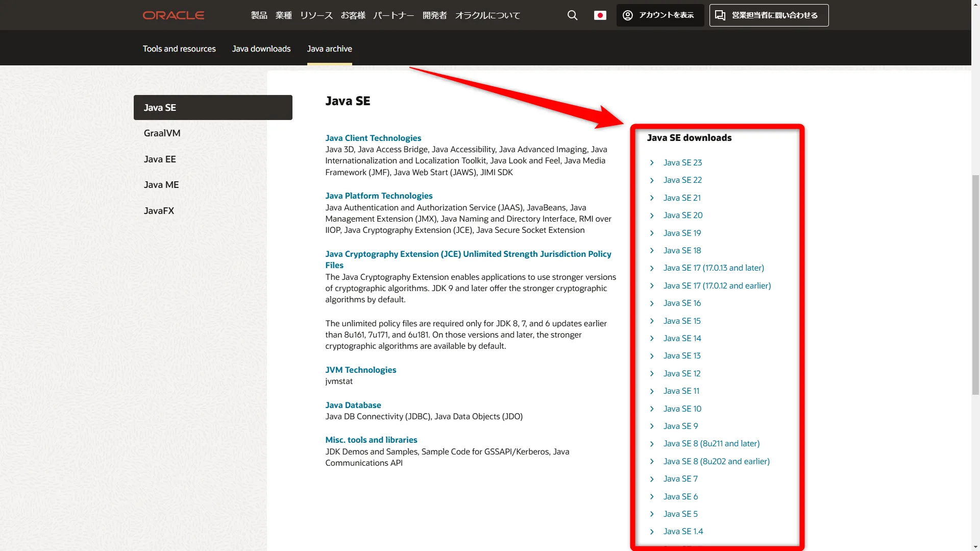
Task: Select JavaFX in left sidebar
Action: coord(159,211)
